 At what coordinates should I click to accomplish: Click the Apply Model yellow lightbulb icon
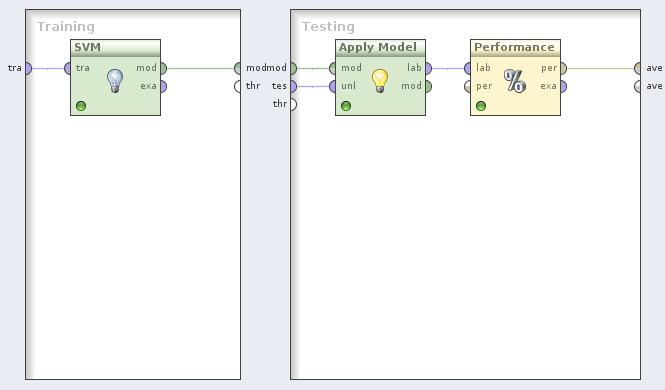pyautogui.click(x=380, y=81)
